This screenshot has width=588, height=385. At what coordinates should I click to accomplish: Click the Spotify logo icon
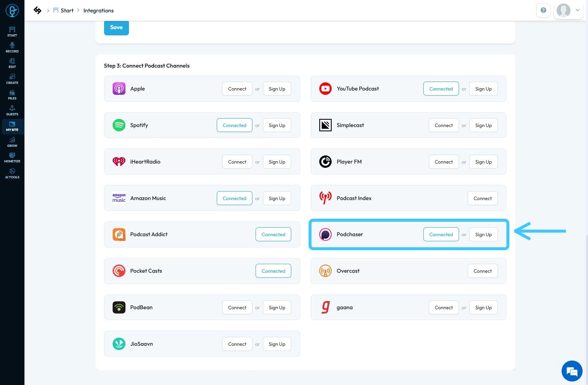[x=119, y=125]
